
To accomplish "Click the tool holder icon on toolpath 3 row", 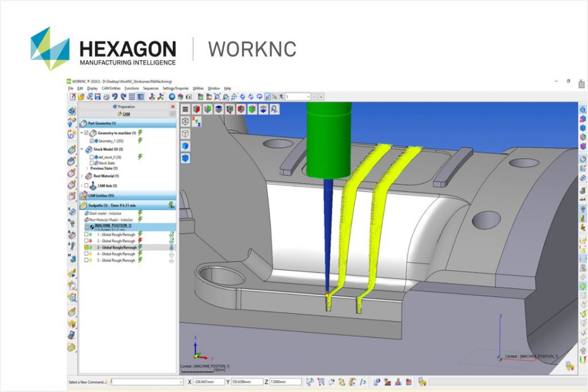I will tap(171, 247).
